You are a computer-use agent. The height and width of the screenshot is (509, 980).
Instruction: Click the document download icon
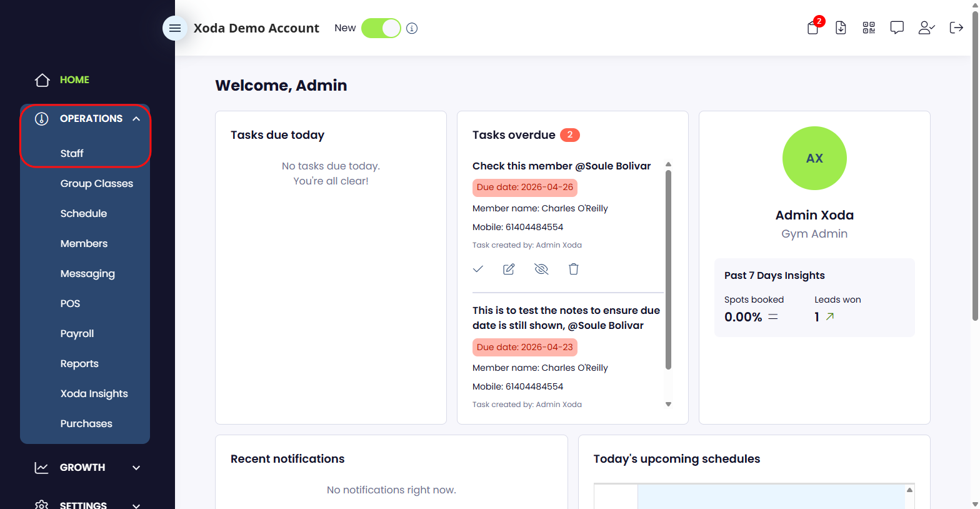[841, 28]
